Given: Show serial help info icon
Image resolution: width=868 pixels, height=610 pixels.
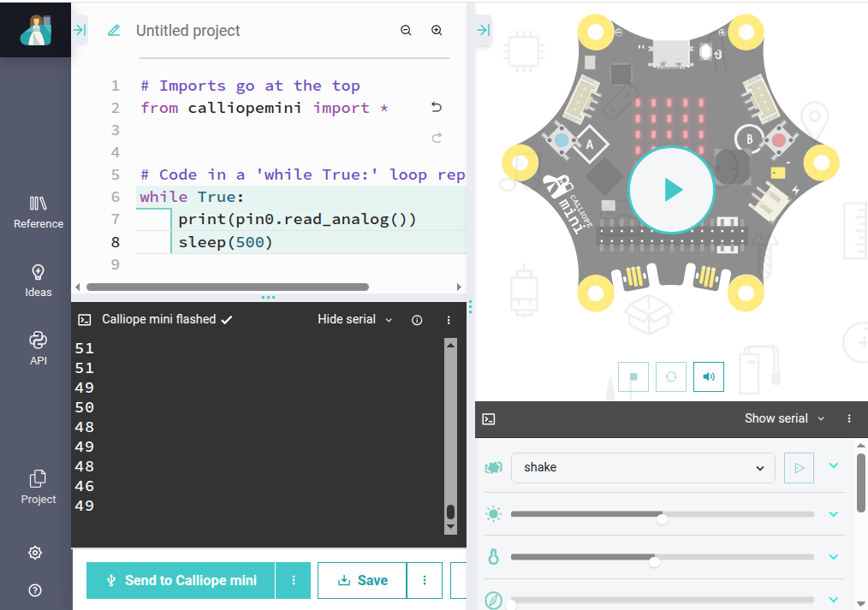Looking at the screenshot, I should click(x=417, y=320).
